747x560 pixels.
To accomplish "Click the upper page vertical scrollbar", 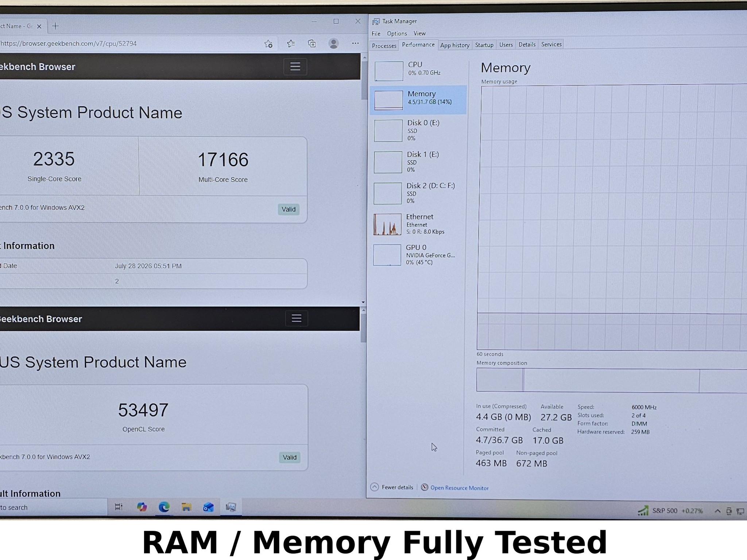I will point(364,179).
